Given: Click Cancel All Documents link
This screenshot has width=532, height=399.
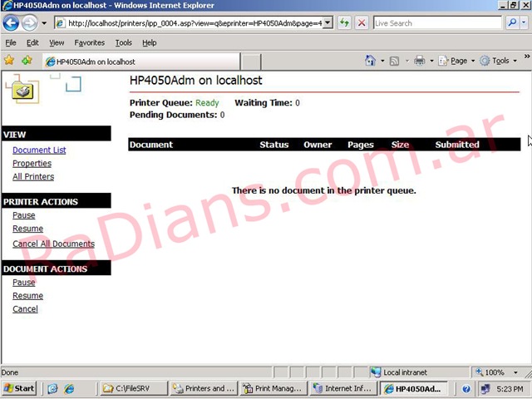Looking at the screenshot, I should click(x=53, y=244).
